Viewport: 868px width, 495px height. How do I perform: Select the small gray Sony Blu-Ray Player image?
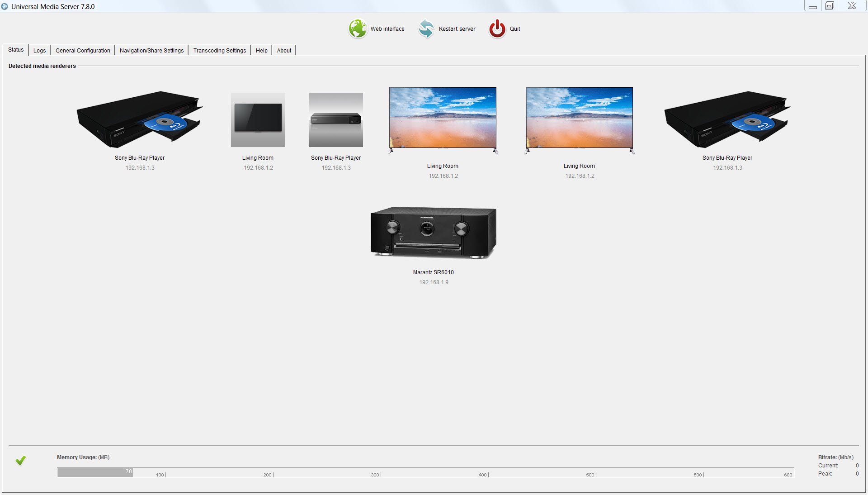[336, 120]
